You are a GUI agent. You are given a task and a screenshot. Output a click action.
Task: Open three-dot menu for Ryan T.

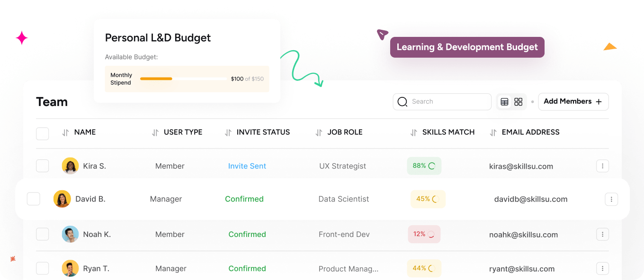[602, 269]
